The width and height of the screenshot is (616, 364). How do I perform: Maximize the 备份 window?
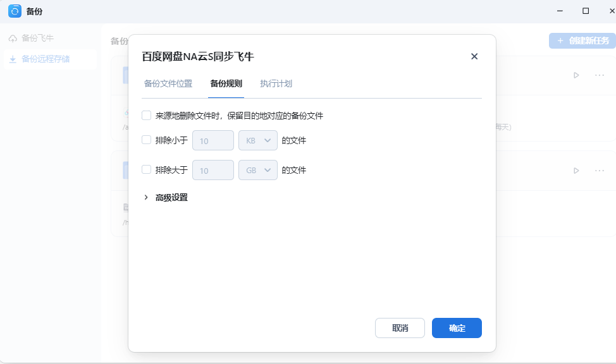586,11
